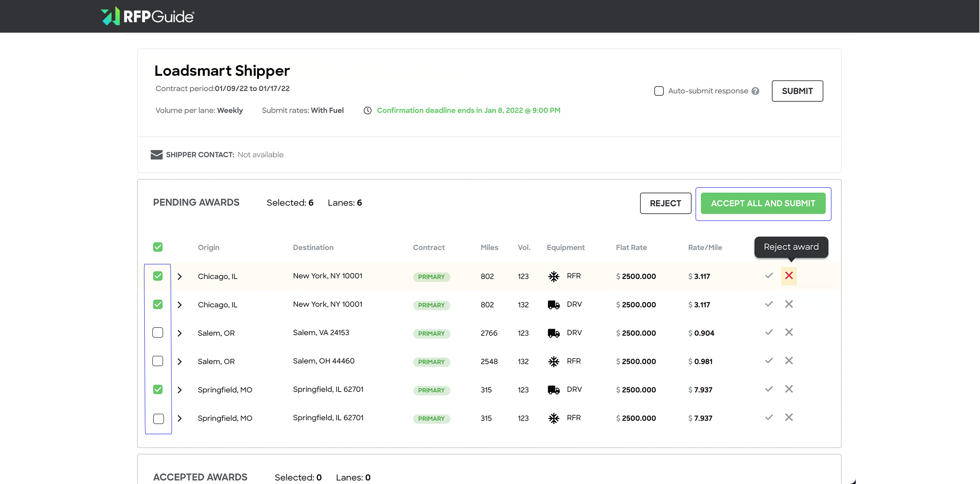Screen dimensions: 980x484
Task: Click the Loadsmart Shipper title
Action: pos(222,71)
